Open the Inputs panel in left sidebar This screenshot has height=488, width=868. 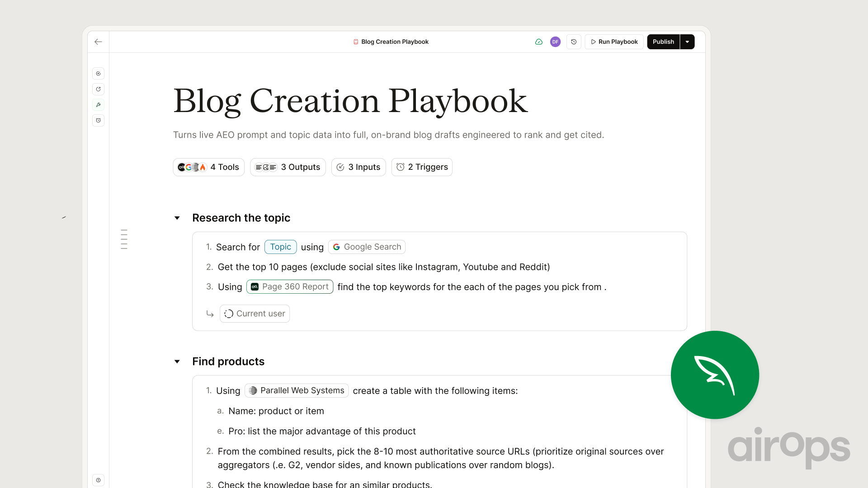pyautogui.click(x=98, y=74)
